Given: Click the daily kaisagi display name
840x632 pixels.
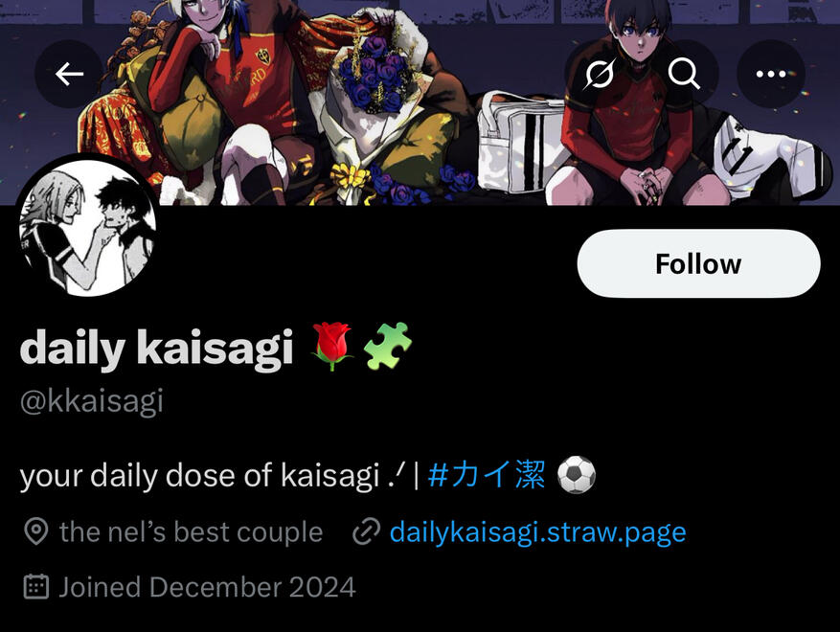Looking at the screenshot, I should [156, 349].
